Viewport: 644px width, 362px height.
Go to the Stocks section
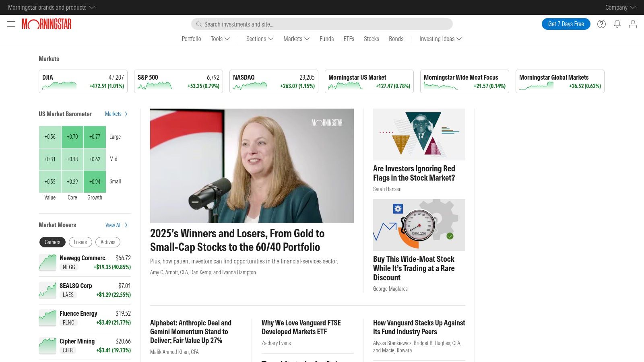[371, 39]
